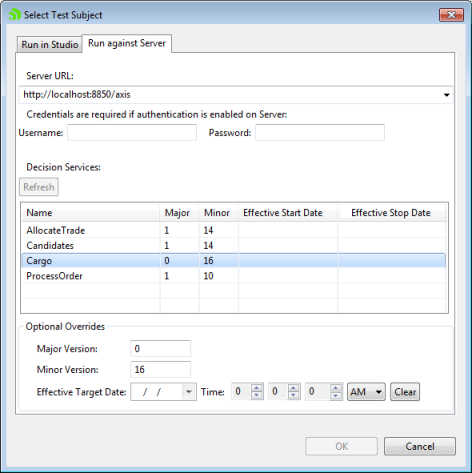Select the AllocateTrade decision service row
This screenshot has width=472, height=473.
click(x=234, y=230)
